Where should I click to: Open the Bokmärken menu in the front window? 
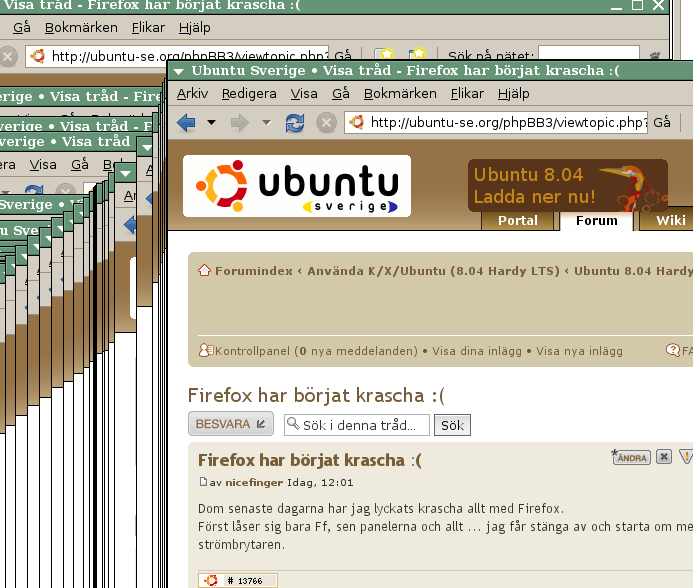tap(400, 94)
